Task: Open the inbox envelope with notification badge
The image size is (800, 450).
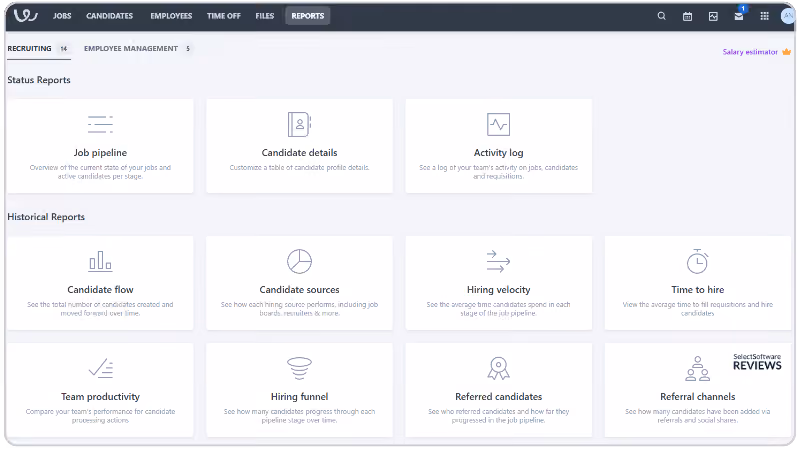Action: point(739,16)
